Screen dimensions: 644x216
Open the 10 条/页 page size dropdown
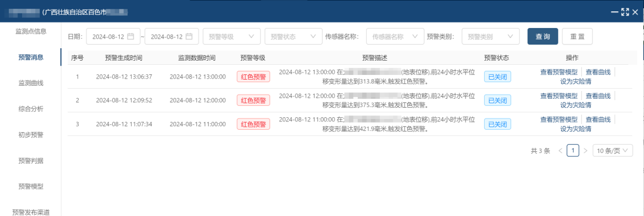coord(613,151)
